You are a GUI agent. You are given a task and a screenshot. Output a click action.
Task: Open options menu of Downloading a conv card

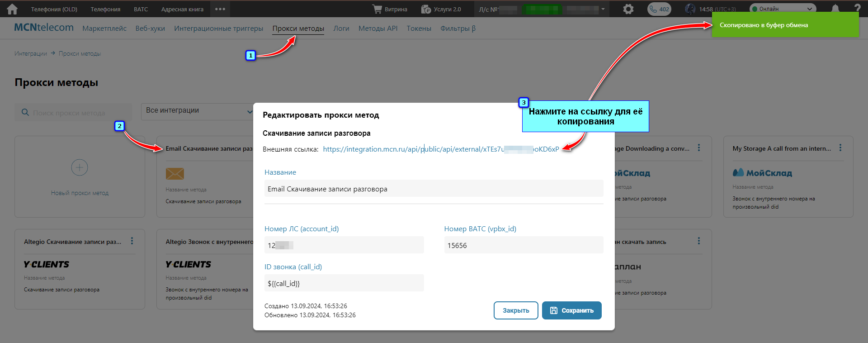point(699,148)
